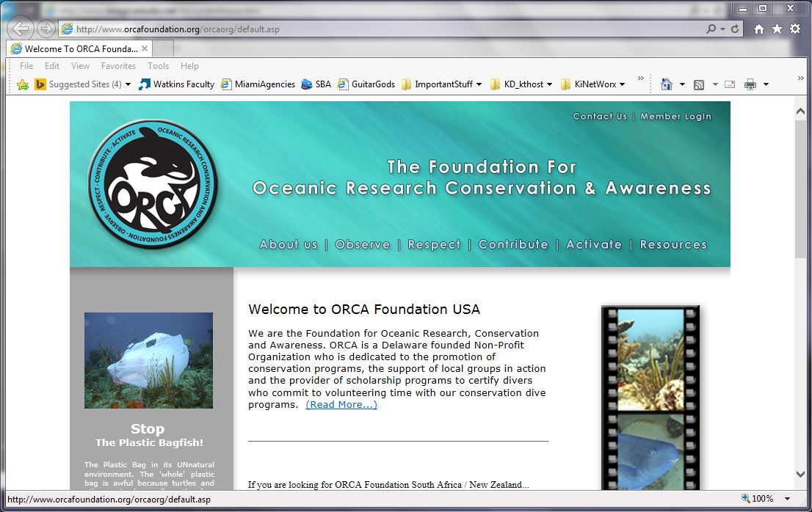Refresh the current page

pos(735,29)
